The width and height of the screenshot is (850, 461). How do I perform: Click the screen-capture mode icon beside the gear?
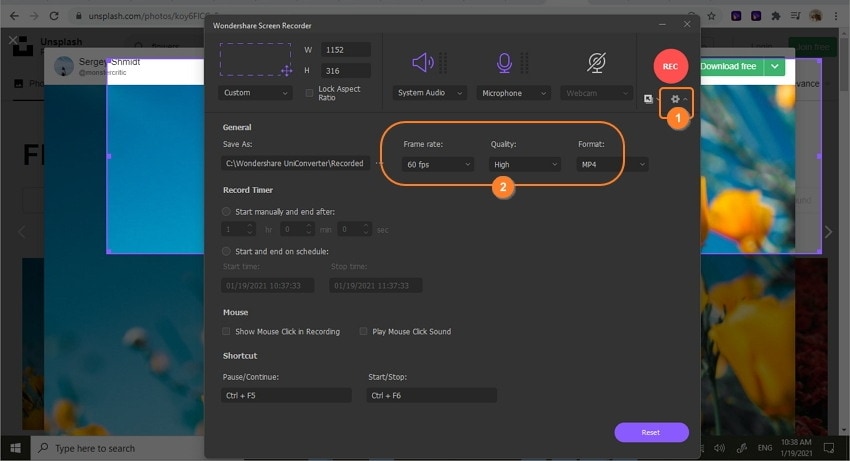point(648,99)
